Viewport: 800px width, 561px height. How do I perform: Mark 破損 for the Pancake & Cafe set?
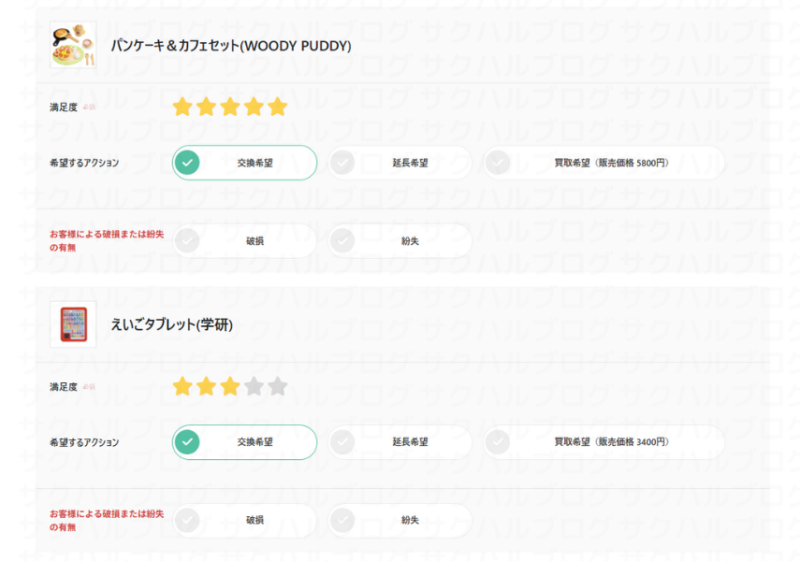click(x=244, y=241)
